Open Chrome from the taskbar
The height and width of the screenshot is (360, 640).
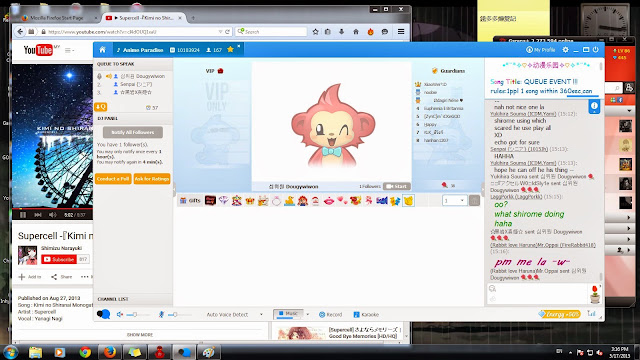click(x=85, y=352)
